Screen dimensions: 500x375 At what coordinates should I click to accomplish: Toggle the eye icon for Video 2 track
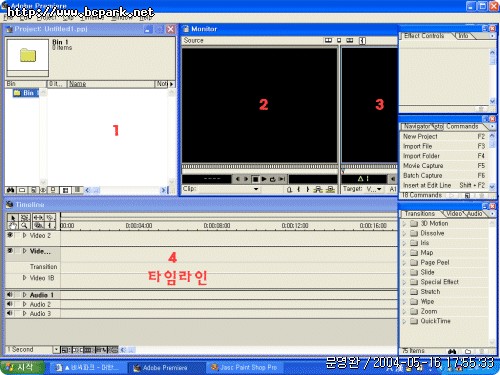pyautogui.click(x=10, y=235)
